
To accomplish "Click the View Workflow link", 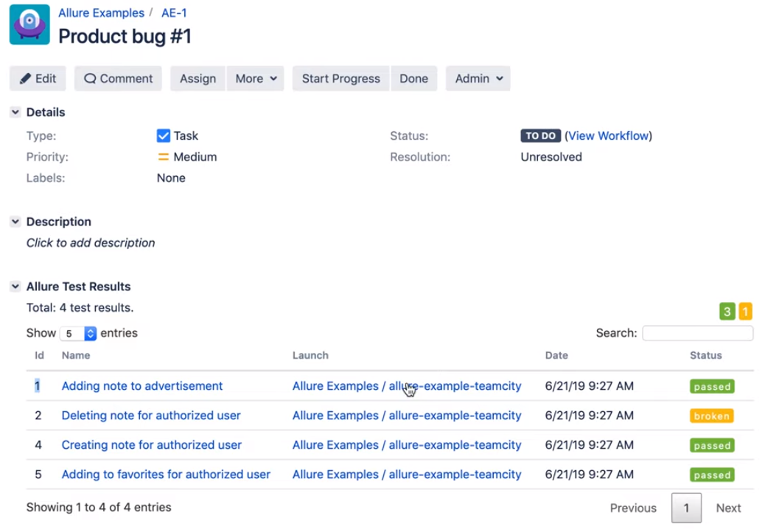I will pos(609,136).
